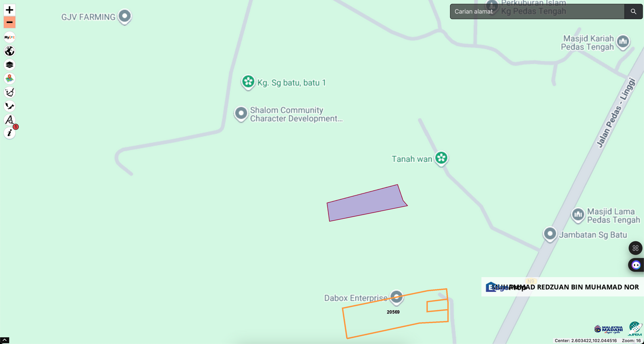Click the Masjid Kariah Pedas Tengah marker
This screenshot has width=644, height=344.
622,43
